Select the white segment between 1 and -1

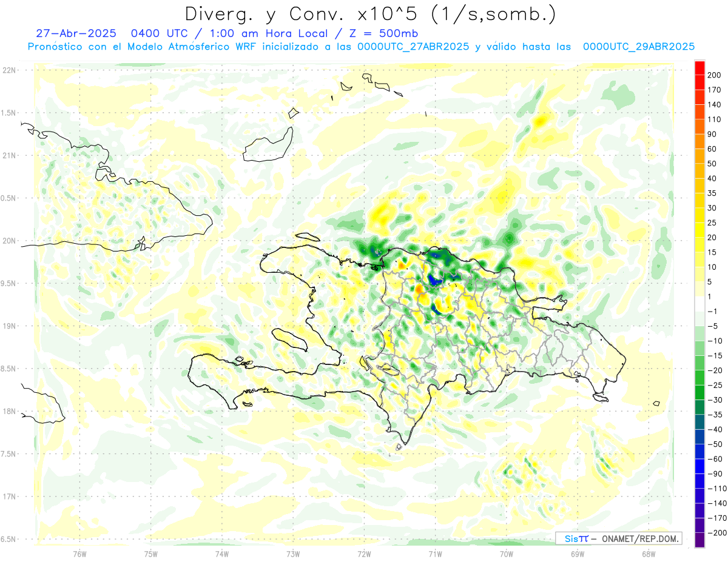tap(699, 304)
